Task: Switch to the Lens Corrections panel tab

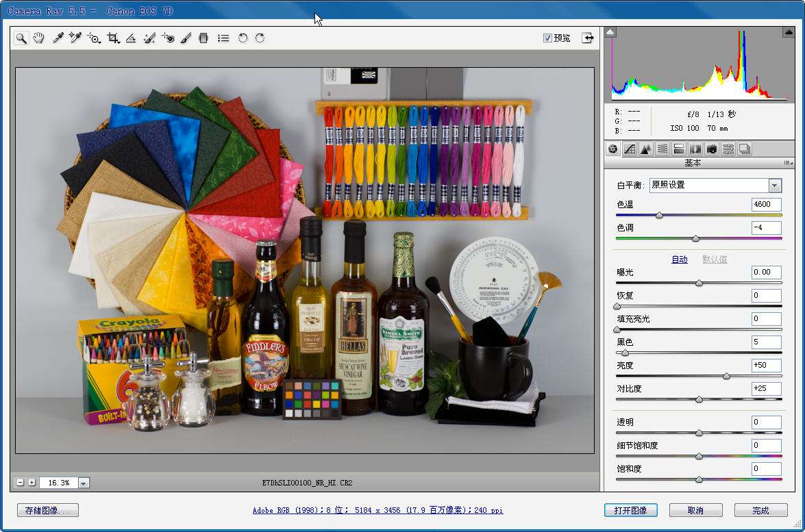Action: [x=695, y=149]
